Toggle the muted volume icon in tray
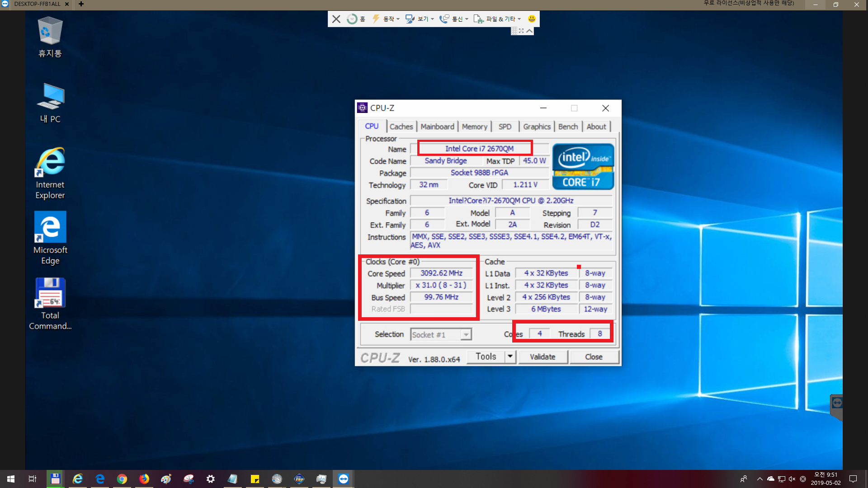The width and height of the screenshot is (868, 488). tap(792, 479)
